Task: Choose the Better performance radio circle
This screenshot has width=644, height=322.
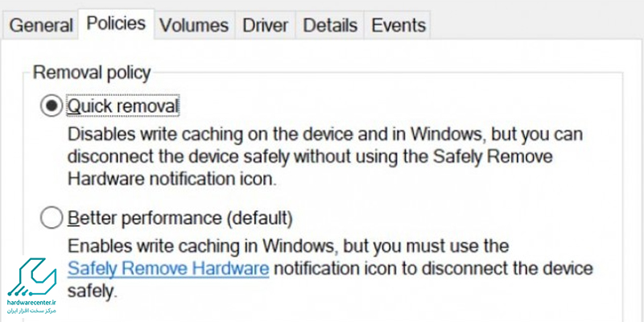Action: pyautogui.click(x=52, y=218)
